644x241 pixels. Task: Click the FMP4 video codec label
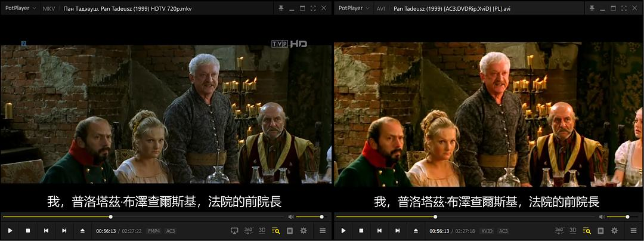[x=154, y=231]
